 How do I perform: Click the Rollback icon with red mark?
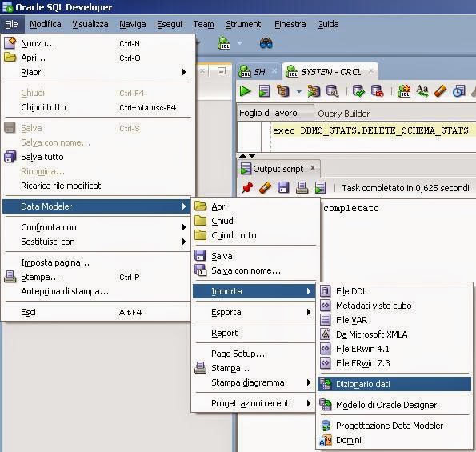(377, 90)
